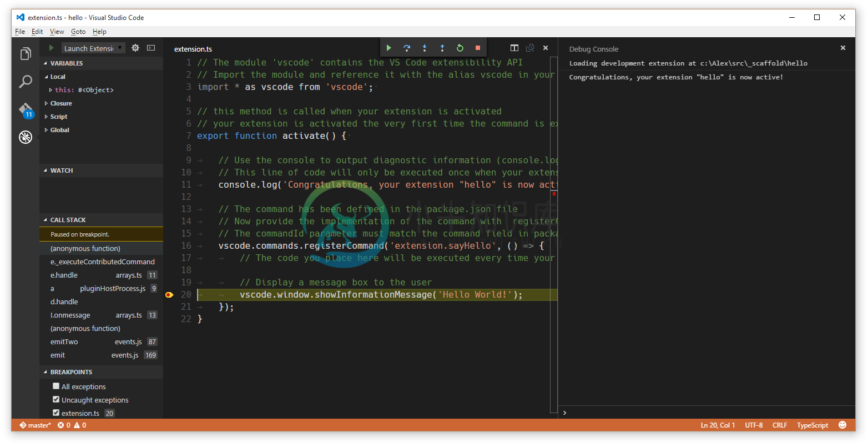This screenshot has width=868, height=447.
Task: Close the Debug Console panel
Action: coord(843,48)
